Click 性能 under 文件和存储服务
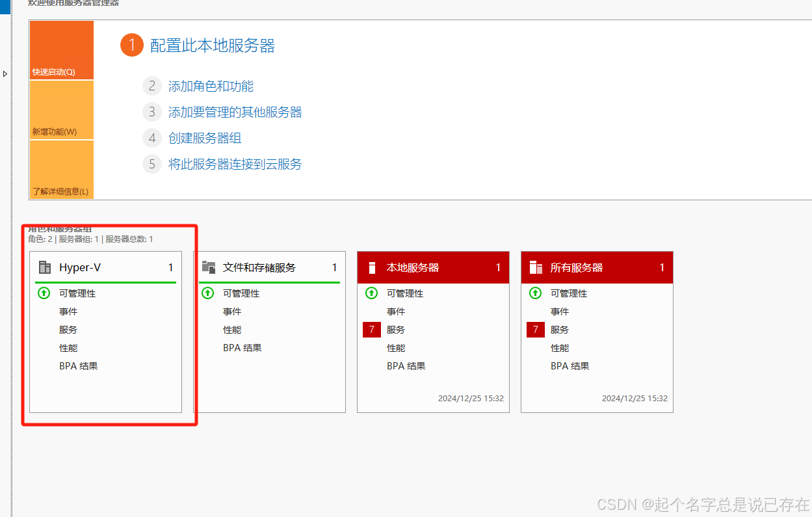The image size is (812, 517). point(232,330)
